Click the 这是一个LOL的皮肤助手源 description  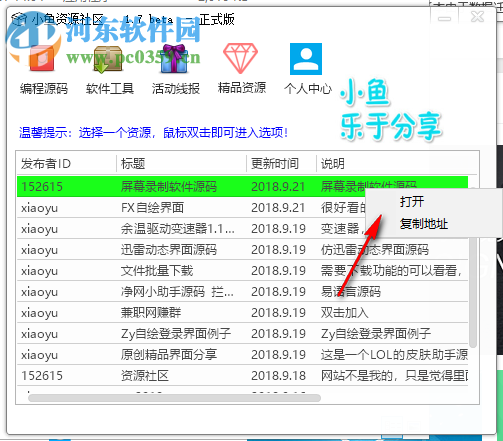(394, 355)
